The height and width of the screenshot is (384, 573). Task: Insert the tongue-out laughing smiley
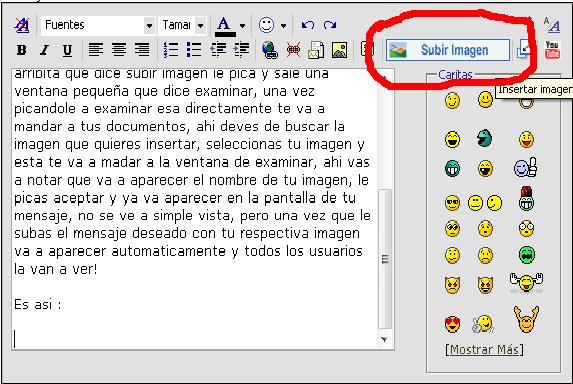(526, 139)
